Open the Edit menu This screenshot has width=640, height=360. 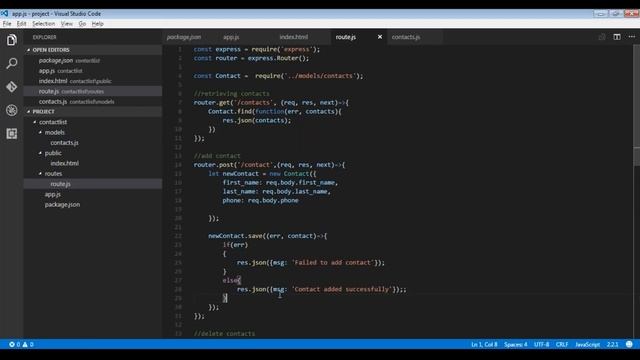(x=21, y=24)
